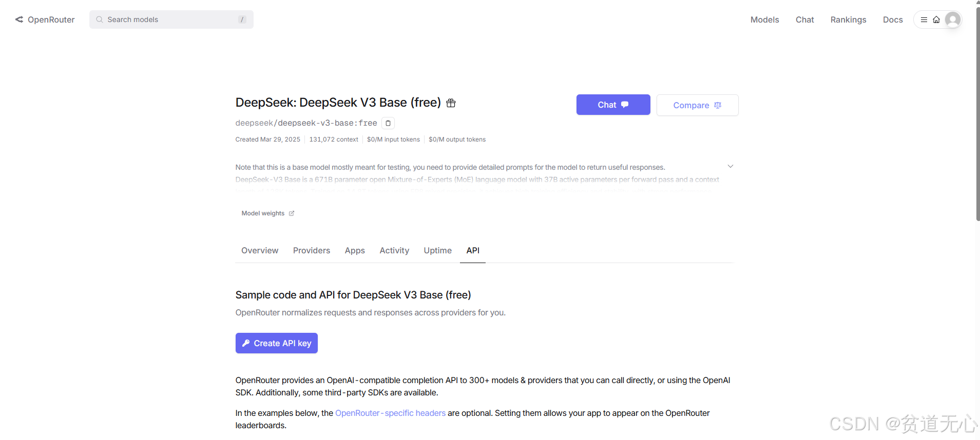Image resolution: width=980 pixels, height=440 pixels.
Task: Open the user avatar profile menu
Action: [x=953, y=19]
